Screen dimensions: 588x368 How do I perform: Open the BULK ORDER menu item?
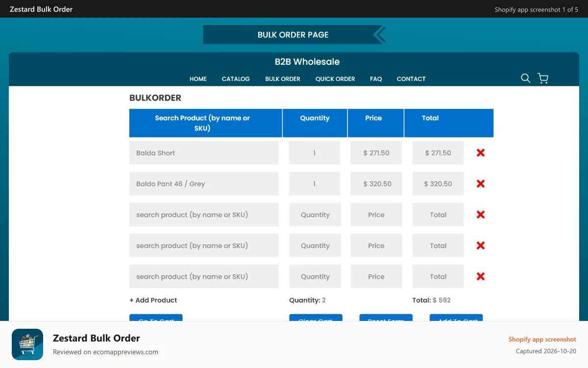[283, 79]
